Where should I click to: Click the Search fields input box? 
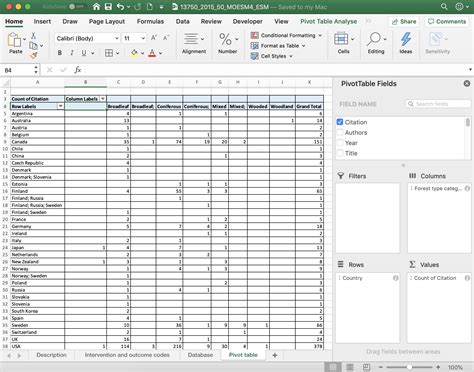click(438, 104)
